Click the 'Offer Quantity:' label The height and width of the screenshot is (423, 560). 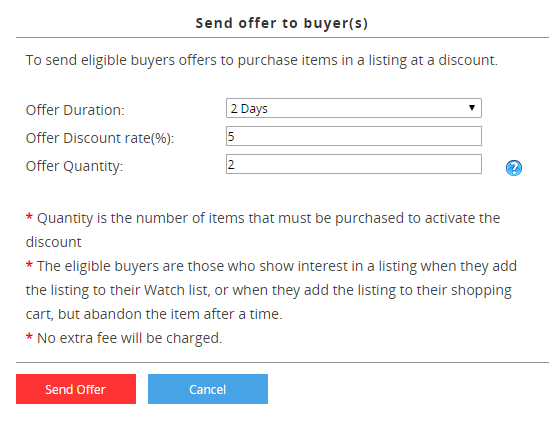(x=74, y=166)
